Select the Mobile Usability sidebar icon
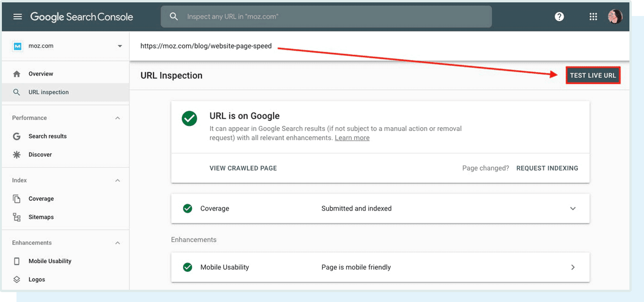644x302 pixels. [17, 261]
